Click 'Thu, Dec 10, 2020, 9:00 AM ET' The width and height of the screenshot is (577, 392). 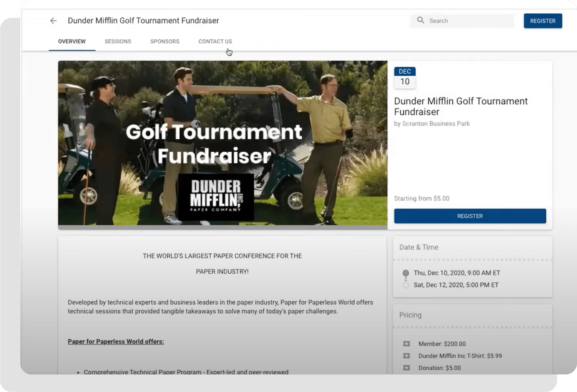coord(457,273)
